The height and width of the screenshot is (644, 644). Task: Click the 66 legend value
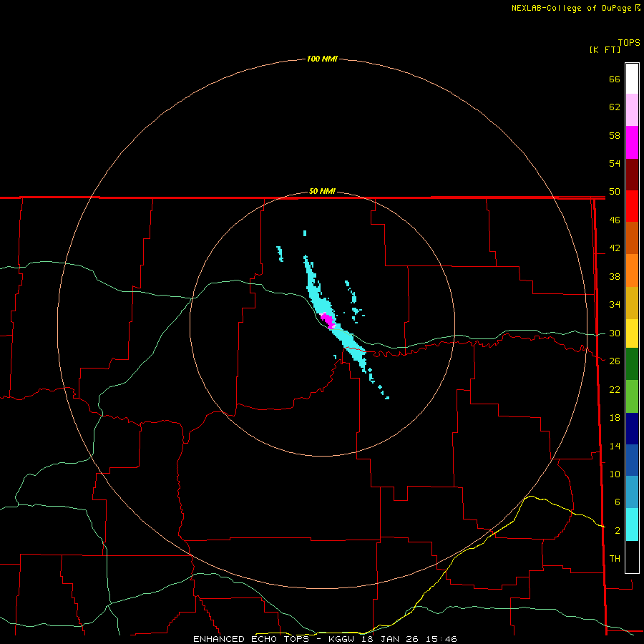615,79
